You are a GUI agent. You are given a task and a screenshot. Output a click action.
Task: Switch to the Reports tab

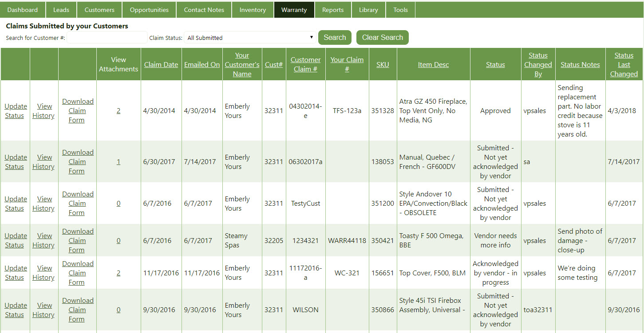coord(333,10)
